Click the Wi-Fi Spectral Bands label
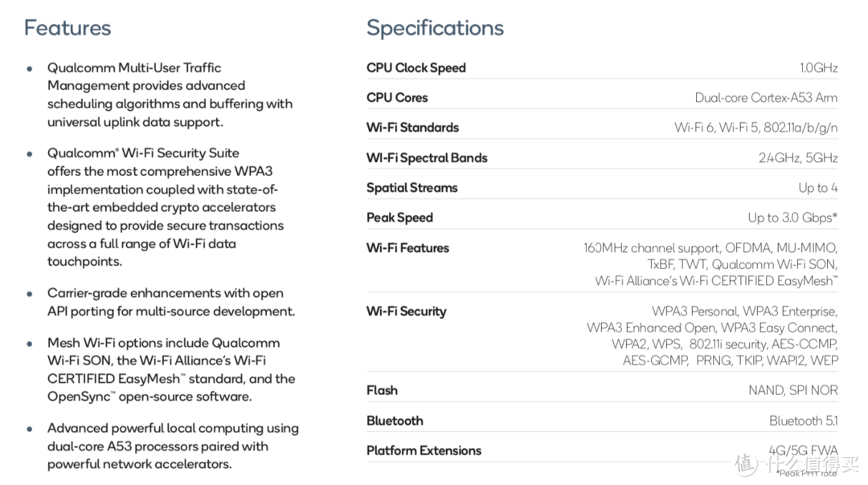The image size is (868, 485). tap(427, 157)
